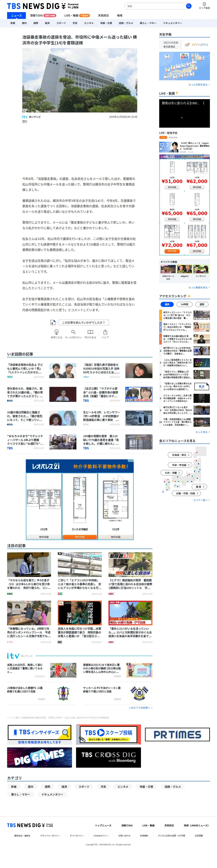The height and width of the screenshot is (868, 217).
Task: Open the Japan weather forecast map
Action: click(x=184, y=66)
